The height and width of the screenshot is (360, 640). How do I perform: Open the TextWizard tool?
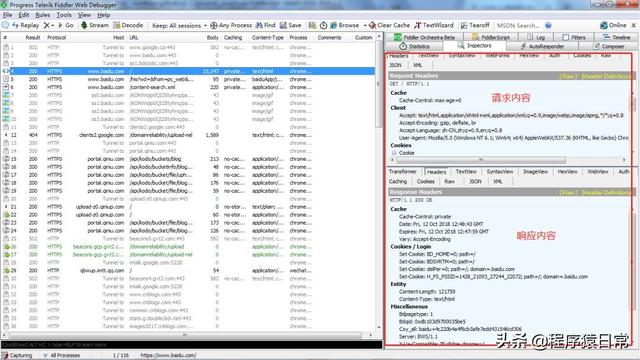tap(434, 25)
